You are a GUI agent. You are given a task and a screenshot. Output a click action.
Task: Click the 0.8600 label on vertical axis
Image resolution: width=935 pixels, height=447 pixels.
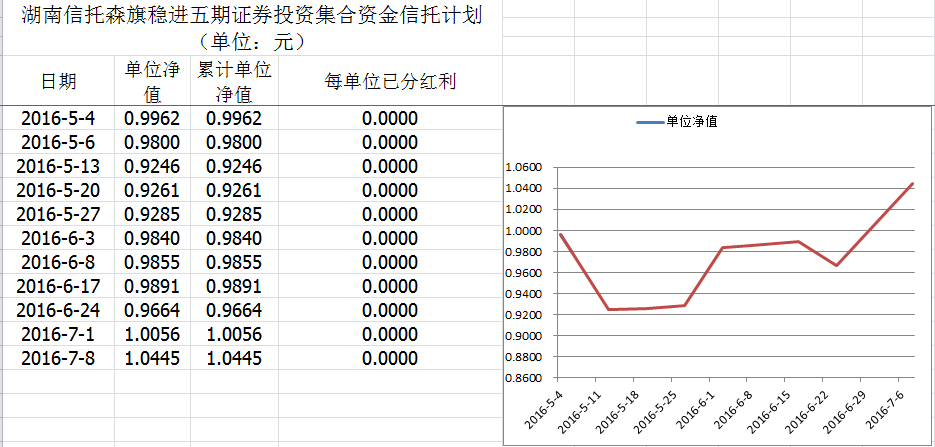point(523,378)
